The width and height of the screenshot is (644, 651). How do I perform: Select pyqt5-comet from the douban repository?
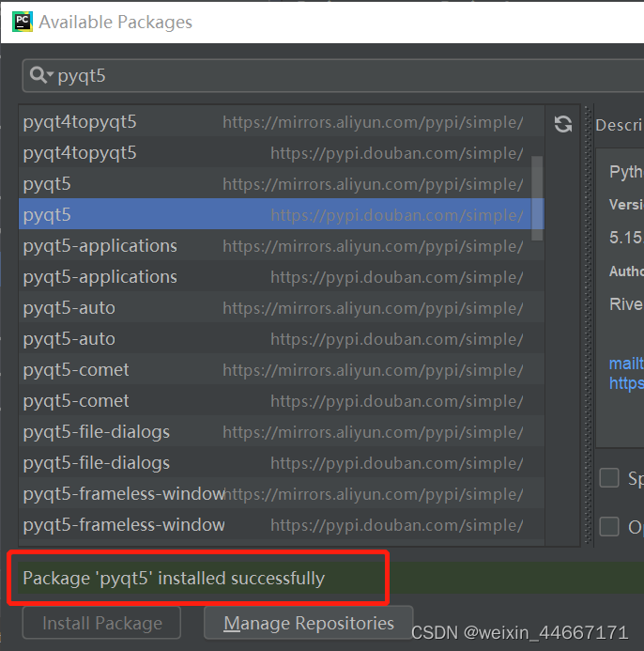point(282,400)
